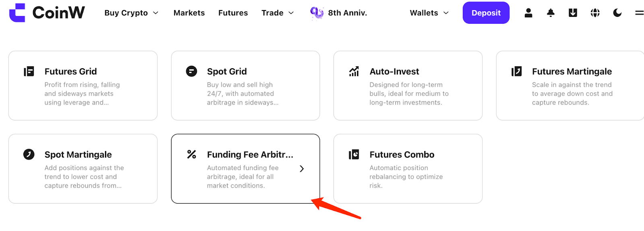Expand the Buy Crypto dropdown
Image resolution: width=644 pixels, height=231 pixels.
point(131,13)
